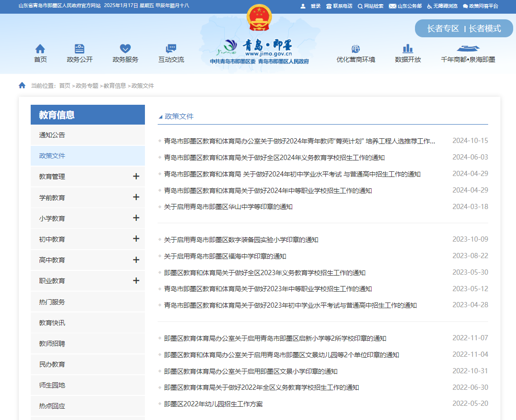Click the 2024-10-15 date text
Screen dimensions: 516x420
click(470, 141)
